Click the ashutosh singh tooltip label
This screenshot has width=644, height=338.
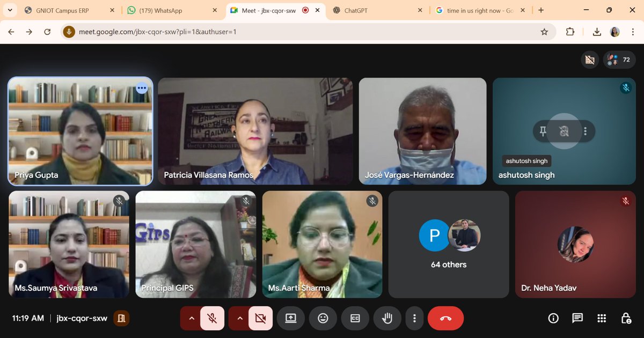526,161
